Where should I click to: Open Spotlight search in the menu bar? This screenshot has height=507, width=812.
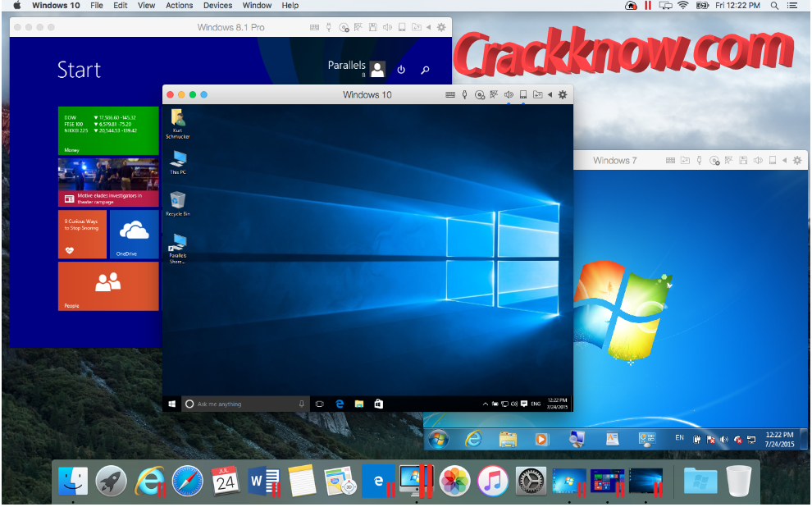pos(774,5)
